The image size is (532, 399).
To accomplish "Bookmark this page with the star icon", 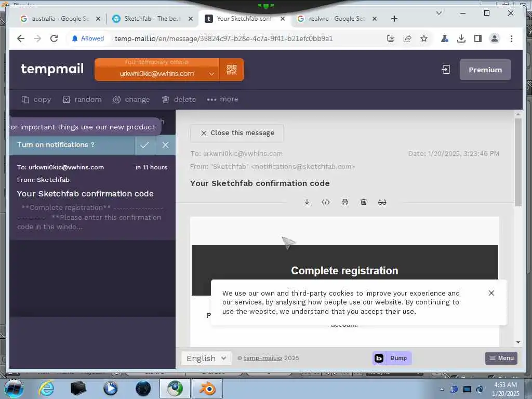I will [424, 38].
